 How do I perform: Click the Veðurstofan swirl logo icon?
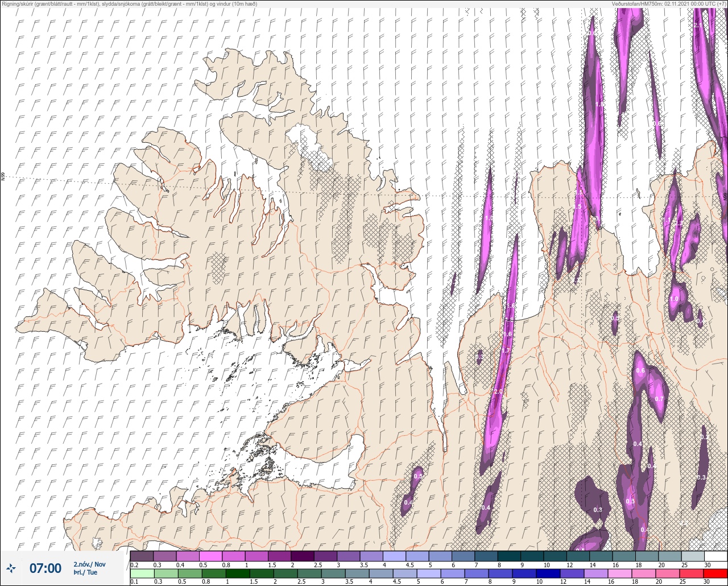11,568
